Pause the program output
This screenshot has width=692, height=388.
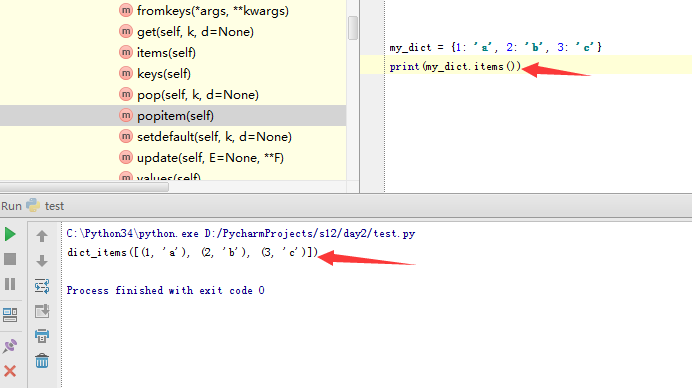tap(10, 284)
